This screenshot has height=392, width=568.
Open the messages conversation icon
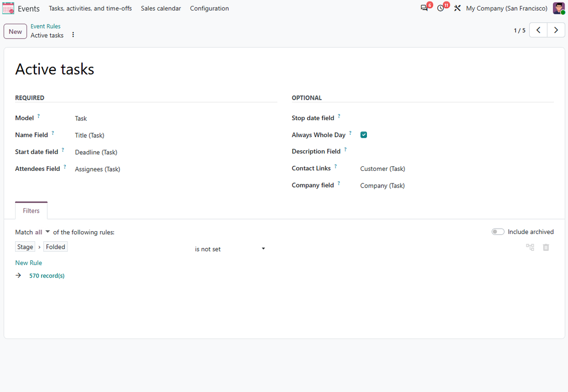pos(424,8)
